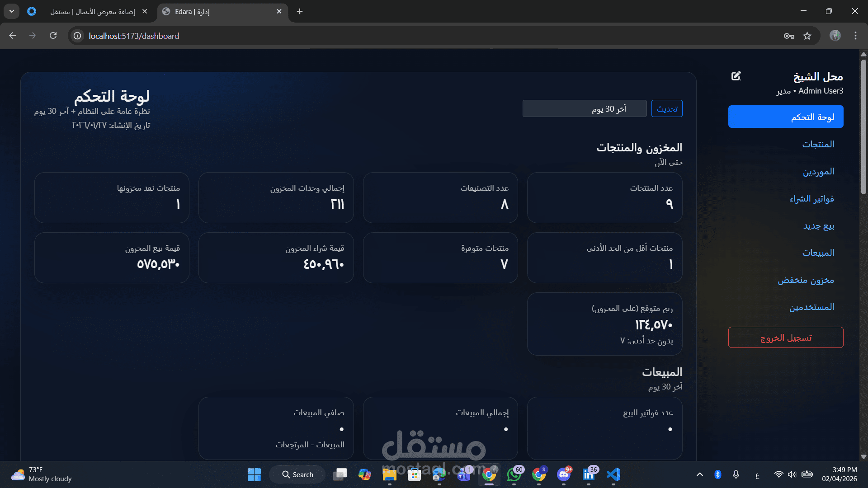Bookmark this page with the star icon
868x488 pixels.
807,36
